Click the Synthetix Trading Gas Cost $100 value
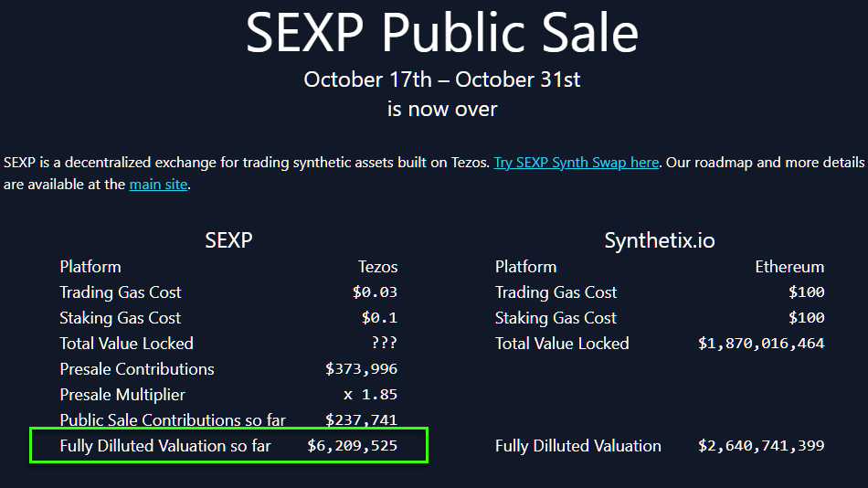Image resolution: width=868 pixels, height=488 pixels. coord(807,292)
